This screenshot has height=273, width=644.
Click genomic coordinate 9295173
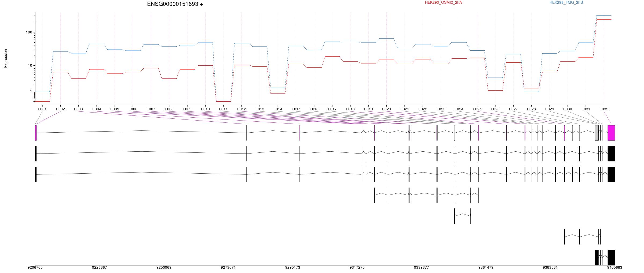[x=293, y=267]
